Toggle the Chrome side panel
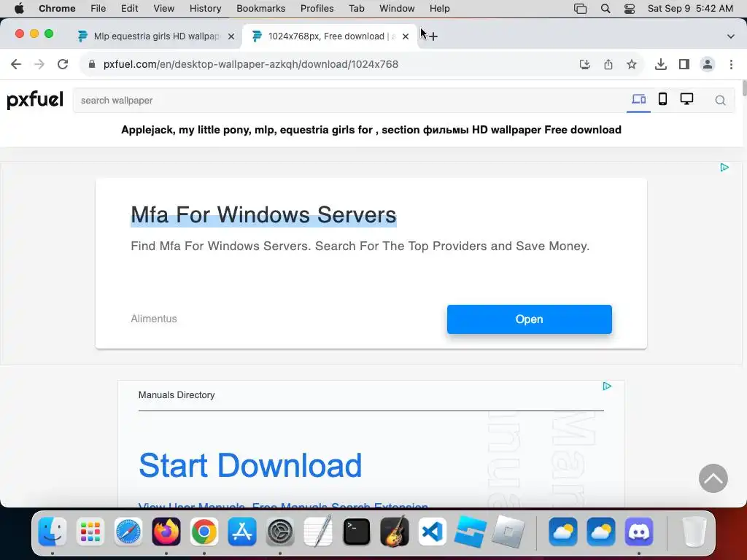The width and height of the screenshot is (747, 560). pos(684,64)
